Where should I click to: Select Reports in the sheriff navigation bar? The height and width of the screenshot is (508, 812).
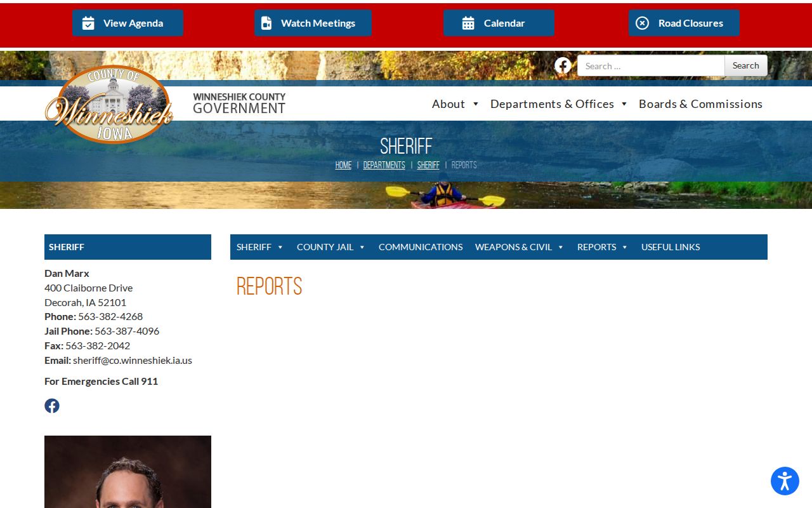[596, 247]
